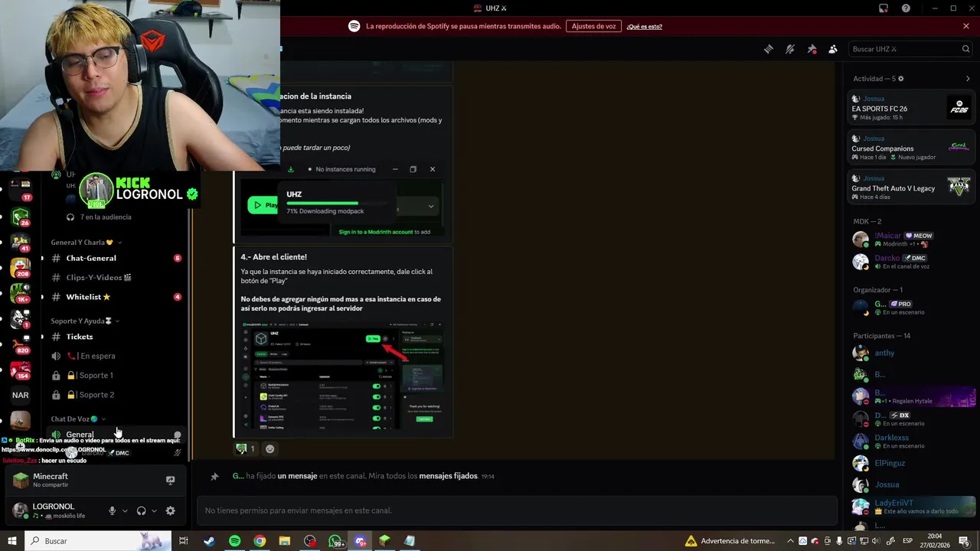Select member !Maicar in MDK list

[x=911, y=239]
